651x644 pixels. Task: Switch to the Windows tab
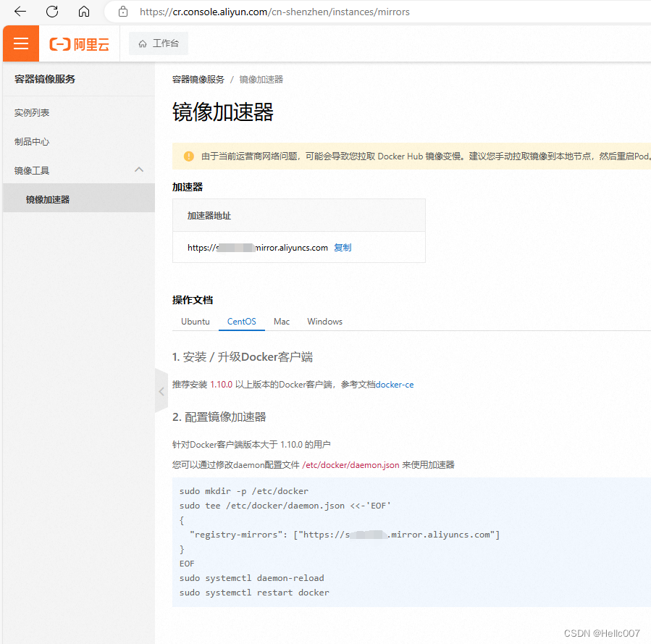[324, 322]
